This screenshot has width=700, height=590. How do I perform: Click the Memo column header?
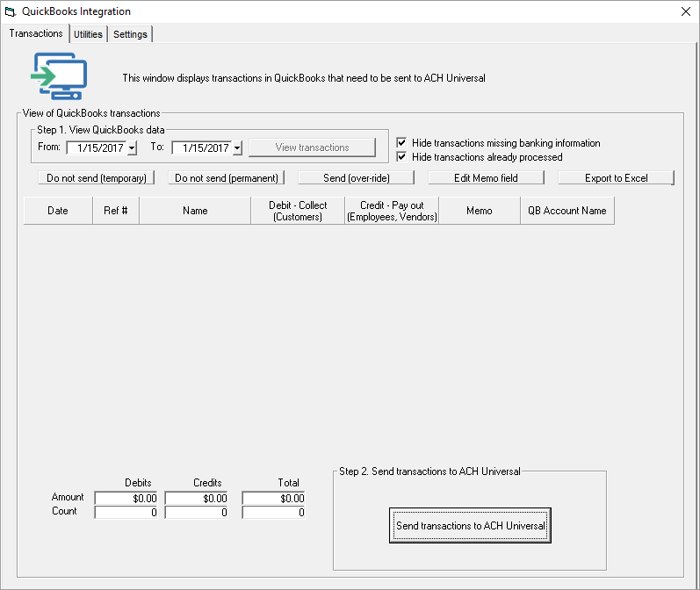[480, 211]
